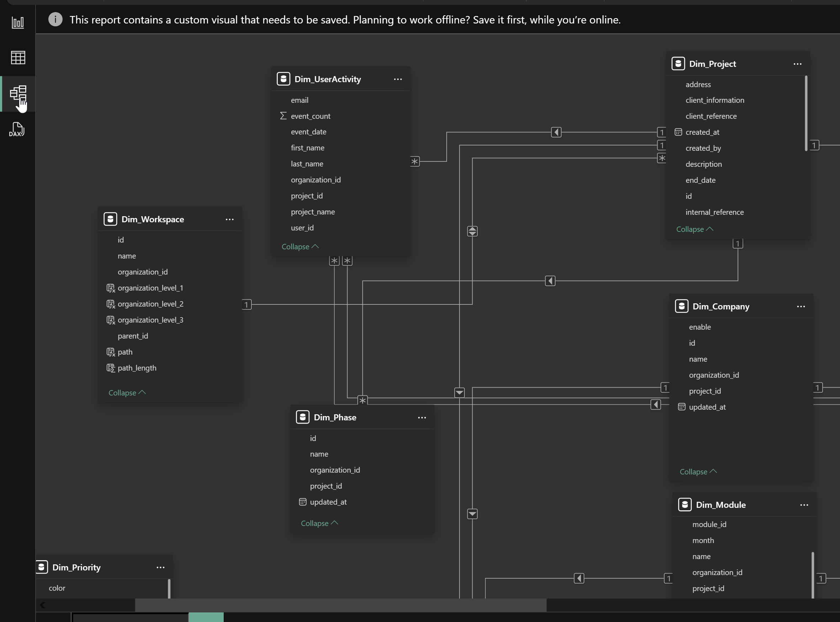Select organization_level_1 calculated column

(150, 288)
